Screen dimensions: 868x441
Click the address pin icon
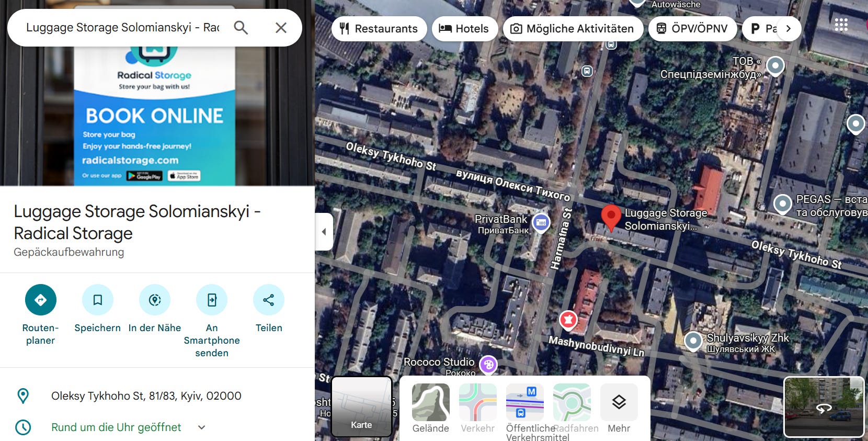[x=23, y=396]
